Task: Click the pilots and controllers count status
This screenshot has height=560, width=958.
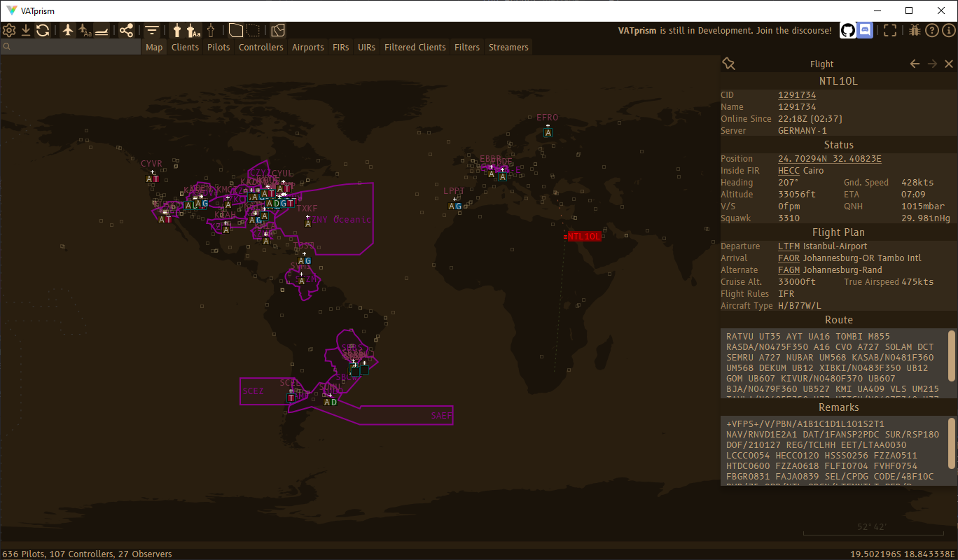Action: pos(87,554)
